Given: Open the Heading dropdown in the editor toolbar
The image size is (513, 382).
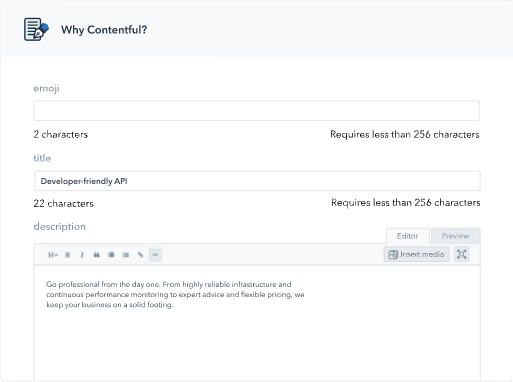Looking at the screenshot, I should 53,255.
